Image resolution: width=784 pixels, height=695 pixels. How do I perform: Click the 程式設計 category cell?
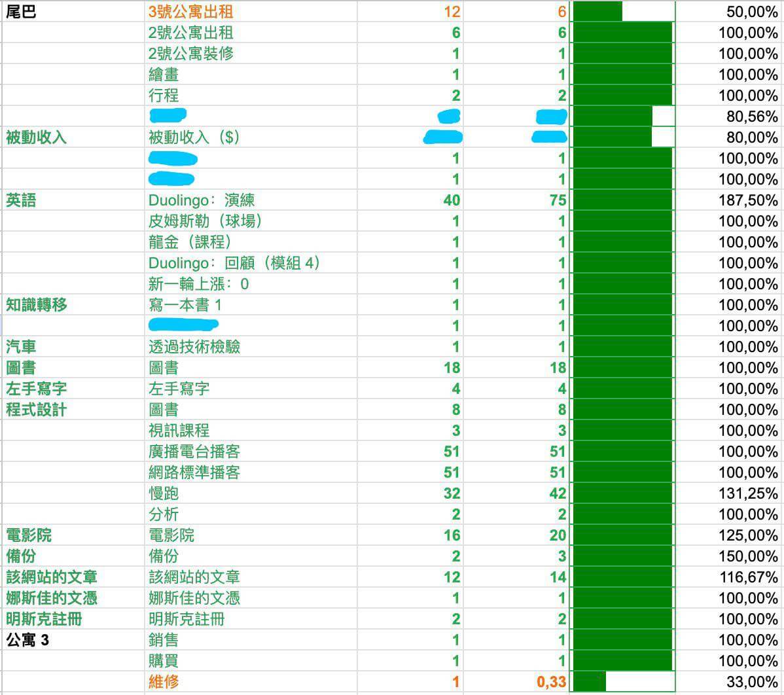click(x=73, y=410)
